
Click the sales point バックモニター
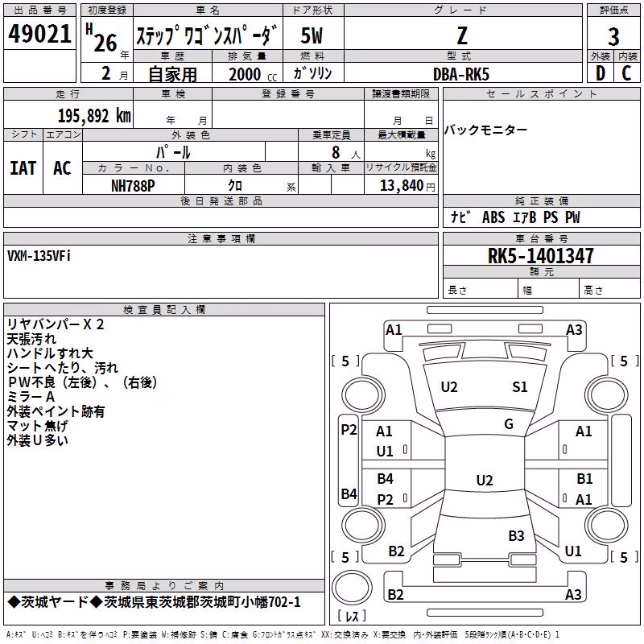(486, 130)
